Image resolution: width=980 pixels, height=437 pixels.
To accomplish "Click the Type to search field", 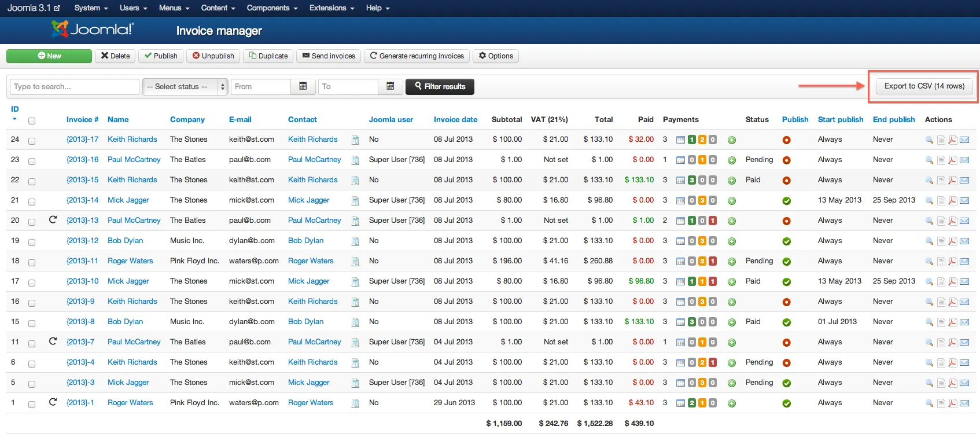I will 75,87.
